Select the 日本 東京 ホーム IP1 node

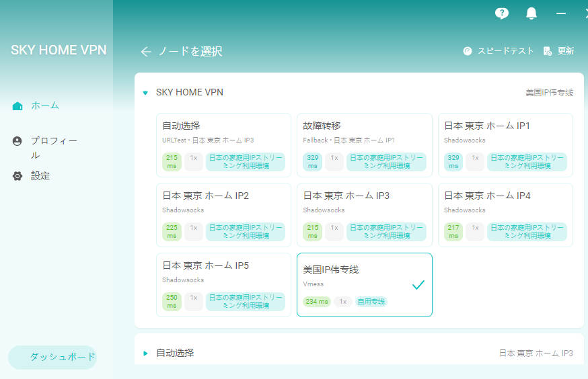(x=505, y=145)
